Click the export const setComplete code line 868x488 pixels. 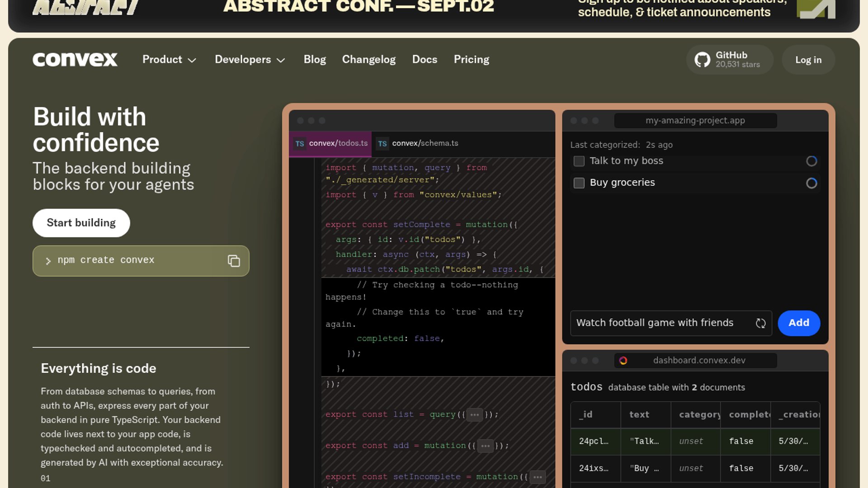(x=421, y=225)
